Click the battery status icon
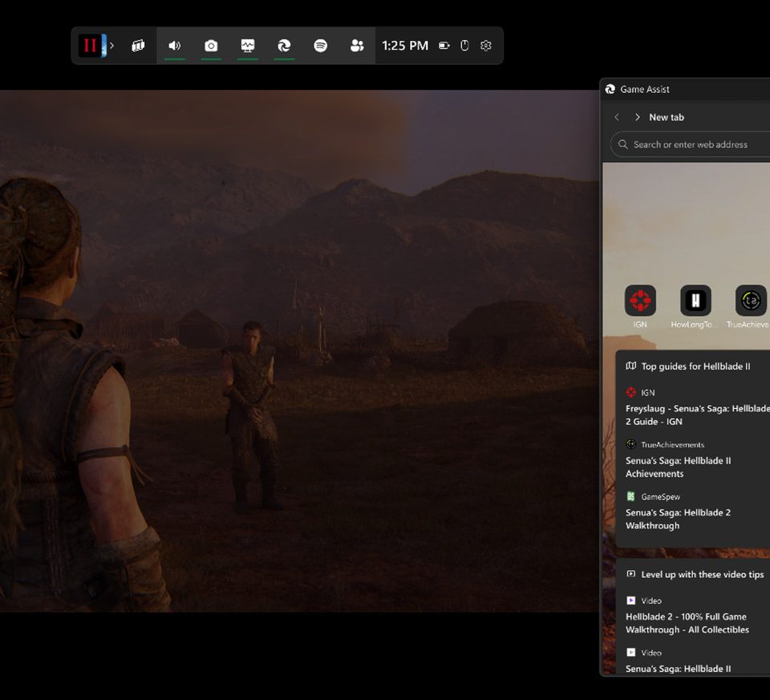The width and height of the screenshot is (770, 700). click(x=444, y=46)
